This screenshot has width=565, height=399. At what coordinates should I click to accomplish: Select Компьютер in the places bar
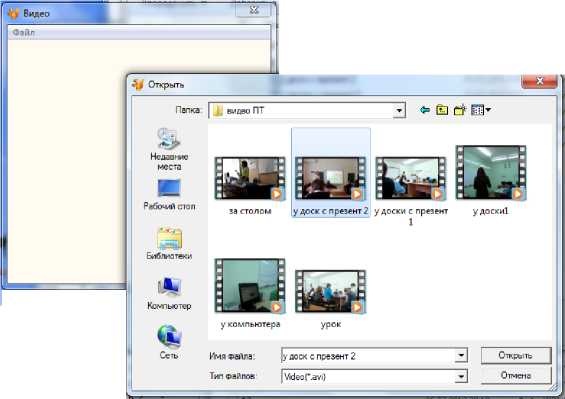pos(169,293)
